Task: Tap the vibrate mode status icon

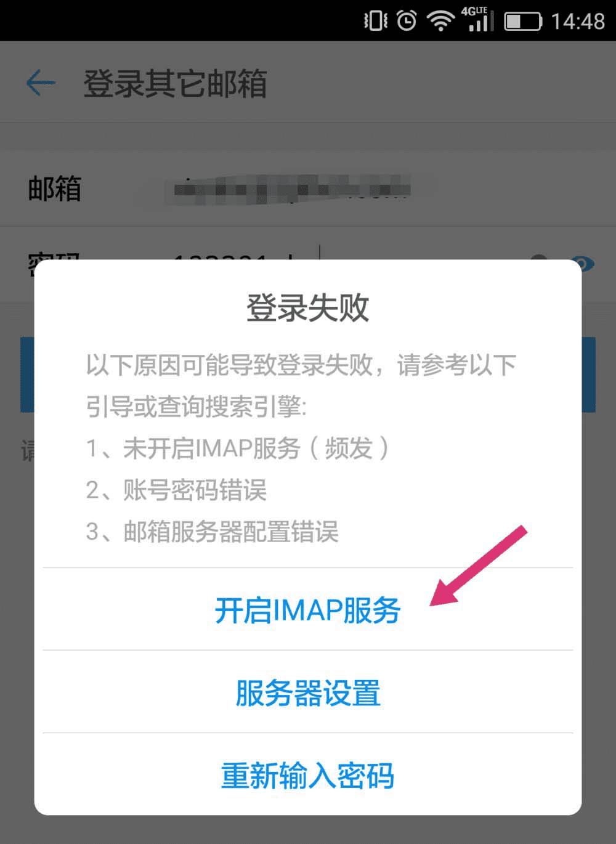Action: [x=375, y=22]
